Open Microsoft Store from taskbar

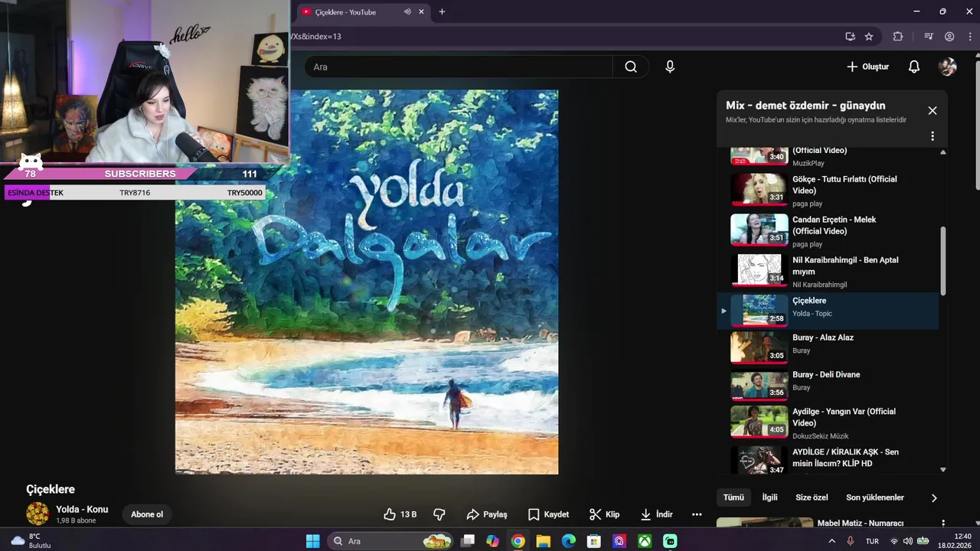point(593,541)
